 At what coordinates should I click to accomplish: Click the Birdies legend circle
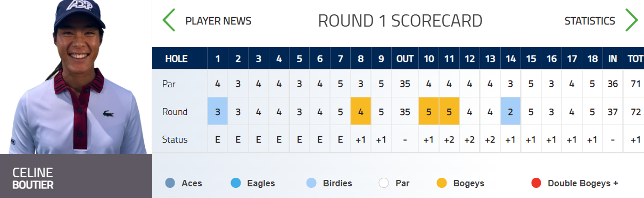pyautogui.click(x=312, y=183)
